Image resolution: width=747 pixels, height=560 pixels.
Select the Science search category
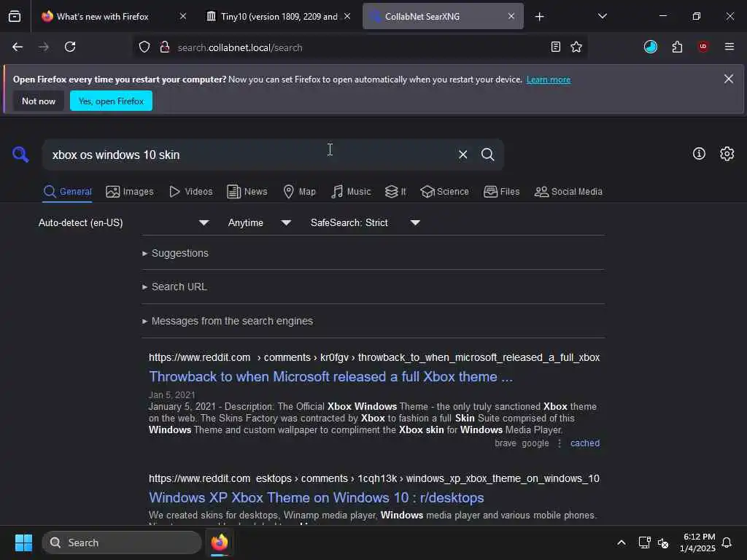pos(444,192)
